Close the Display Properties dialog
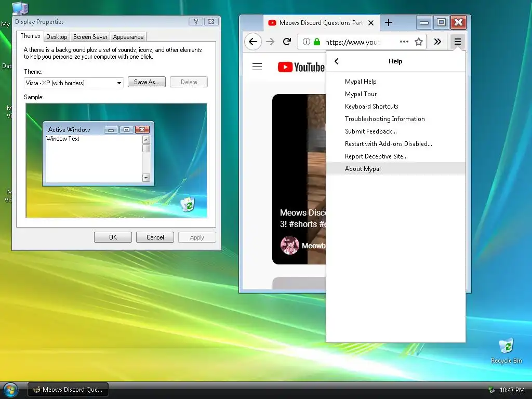This screenshot has height=399, width=532. pos(211,22)
